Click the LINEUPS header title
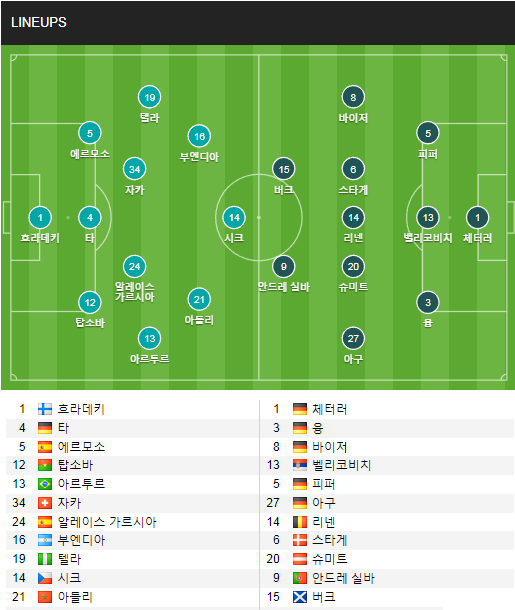 tap(39, 23)
